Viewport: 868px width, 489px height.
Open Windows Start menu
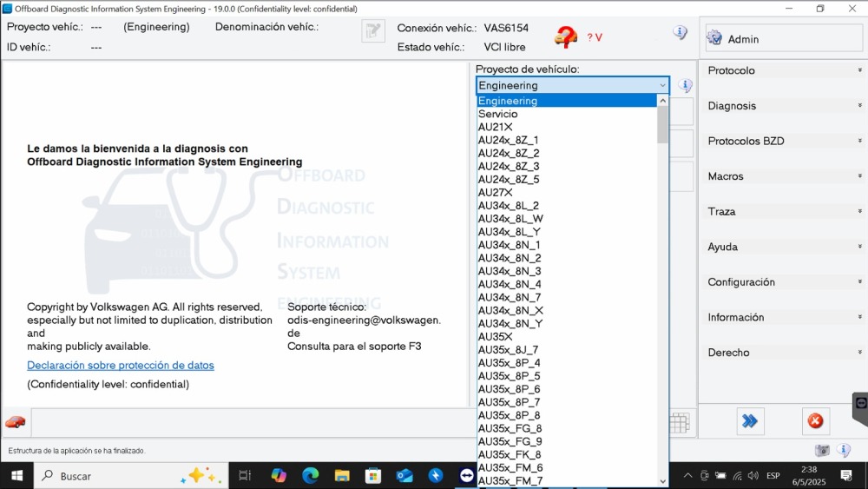16,476
